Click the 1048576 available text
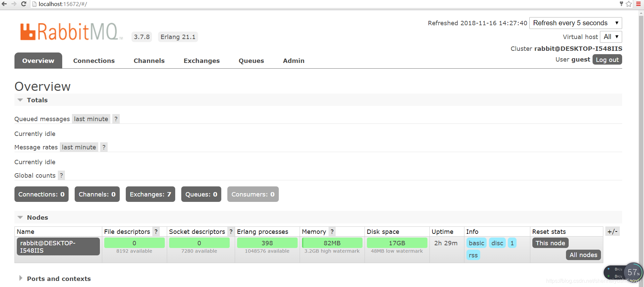644x287 pixels. click(x=267, y=251)
